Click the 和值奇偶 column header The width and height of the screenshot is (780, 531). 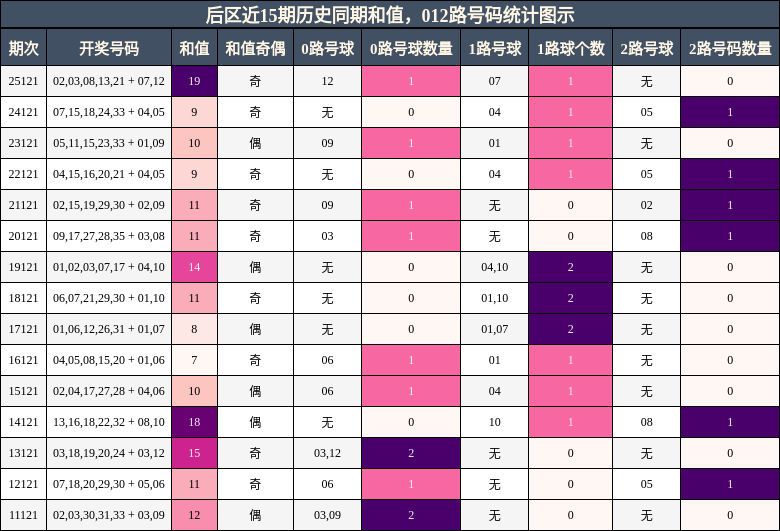point(255,48)
